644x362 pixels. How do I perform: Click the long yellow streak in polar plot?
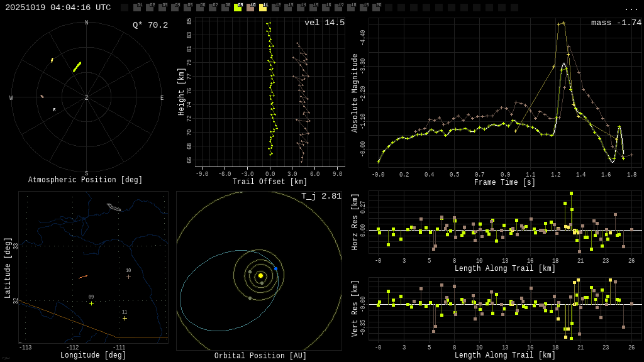pos(77,67)
